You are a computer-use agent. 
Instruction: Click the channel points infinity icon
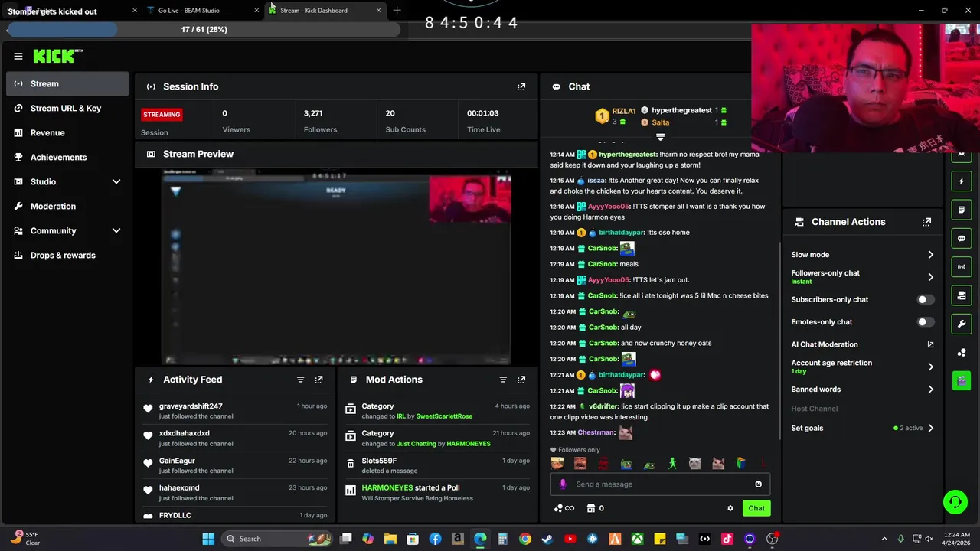coord(564,508)
